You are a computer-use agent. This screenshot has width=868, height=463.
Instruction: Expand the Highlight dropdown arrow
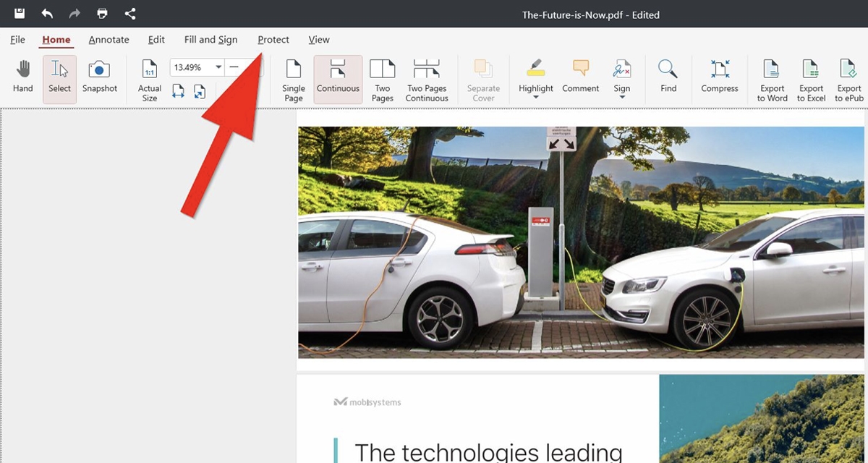[536, 97]
